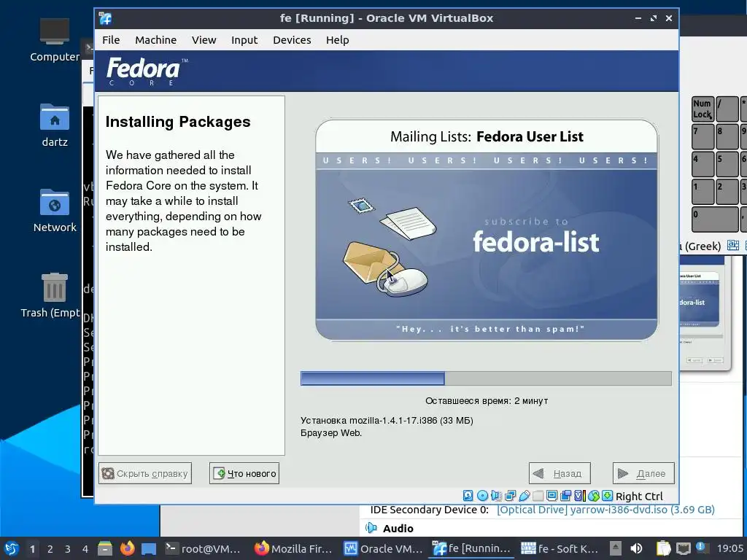
Task: Click the mouse integration indicator icon
Action: coord(594,496)
